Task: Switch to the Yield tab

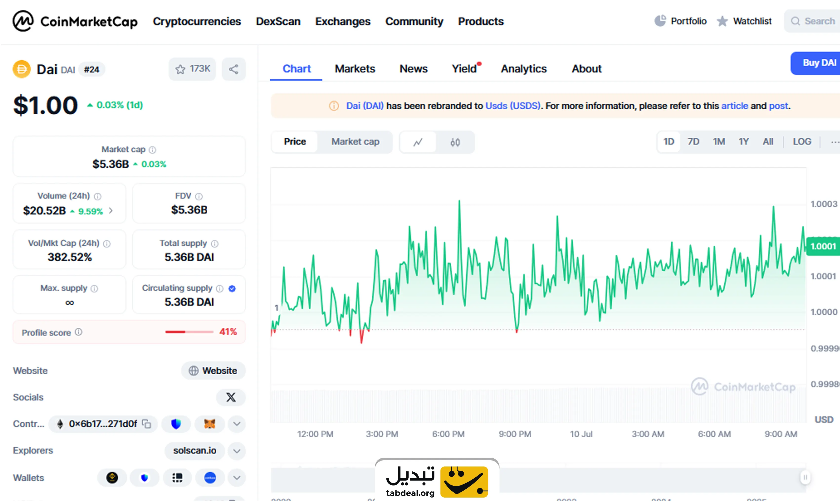Action: point(464,69)
